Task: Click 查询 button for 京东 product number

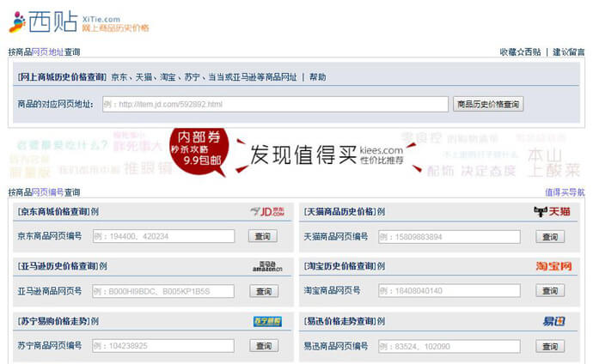Action: (264, 236)
